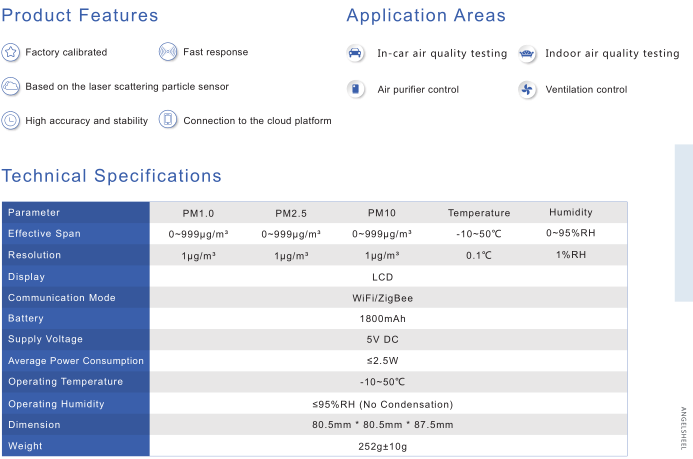The width and height of the screenshot is (693, 459).
Task: Click the 0.1℃ resolution cell
Action: click(x=479, y=255)
